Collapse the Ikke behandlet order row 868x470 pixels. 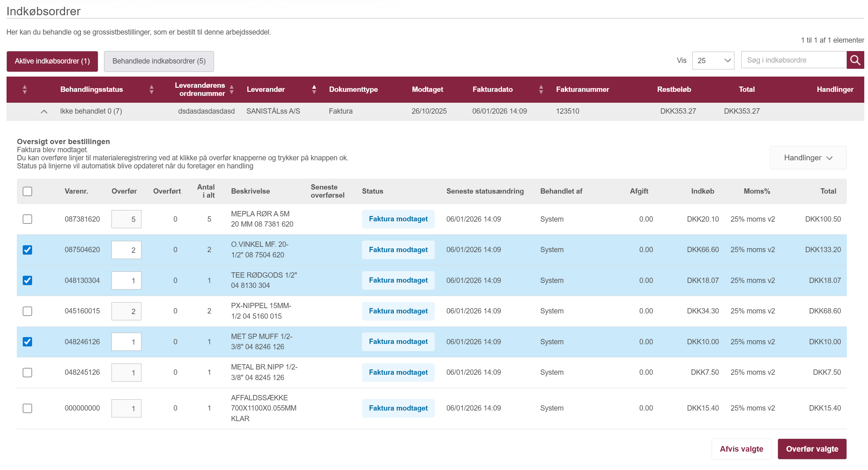[44, 111]
